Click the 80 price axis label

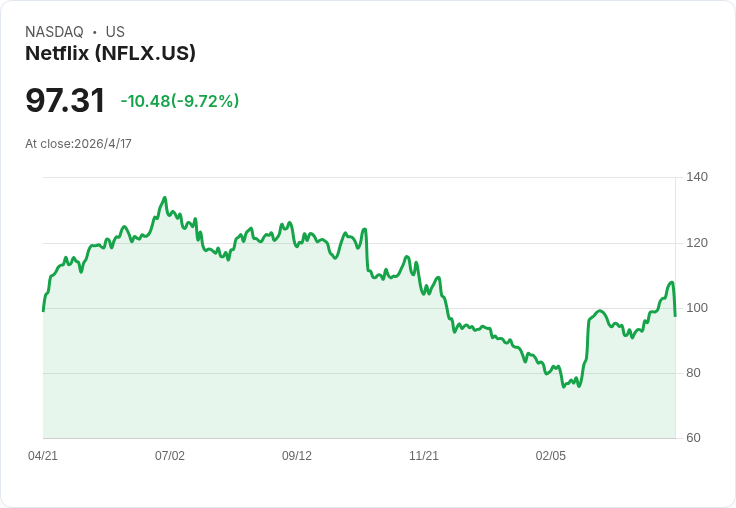[x=693, y=373]
